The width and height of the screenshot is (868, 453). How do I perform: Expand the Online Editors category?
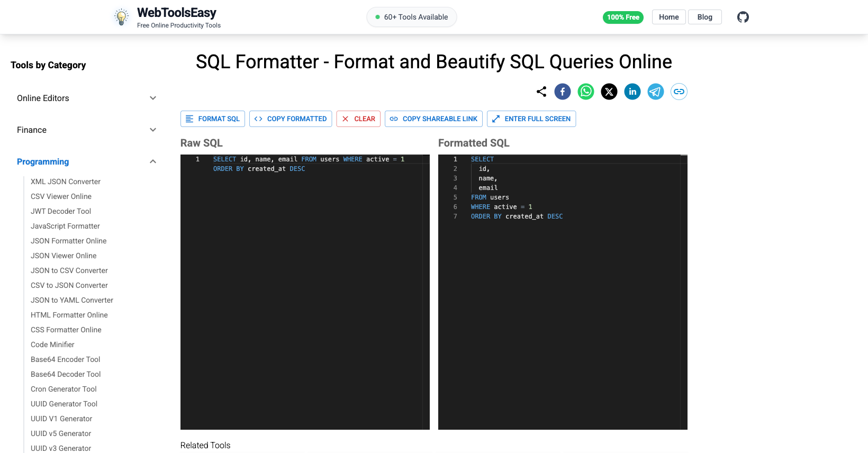tap(86, 98)
